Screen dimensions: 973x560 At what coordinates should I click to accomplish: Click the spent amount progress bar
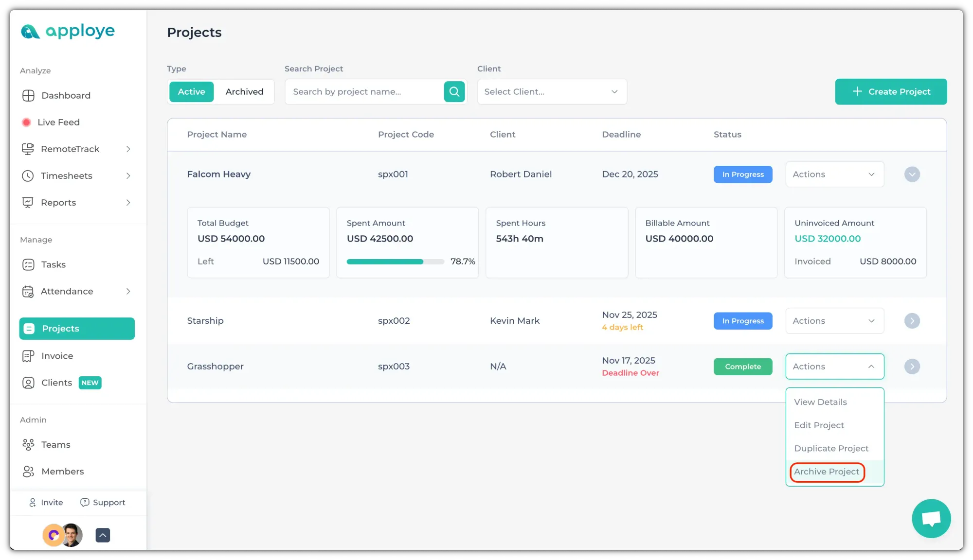coord(395,262)
